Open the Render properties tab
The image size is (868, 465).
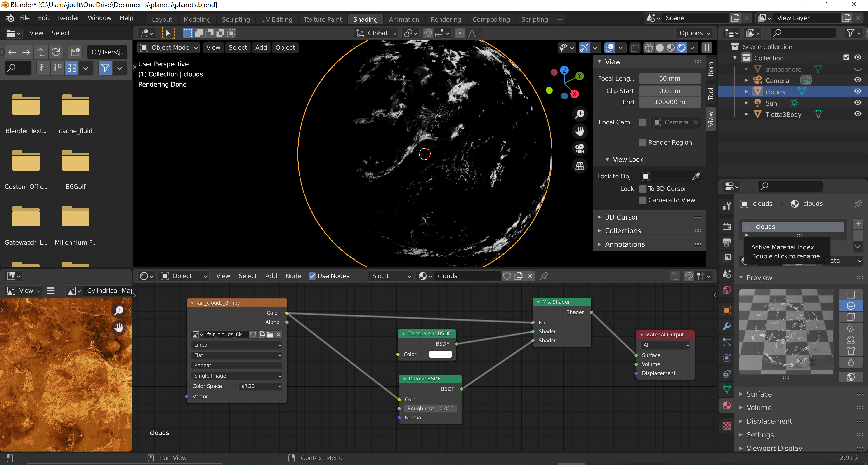click(x=726, y=226)
